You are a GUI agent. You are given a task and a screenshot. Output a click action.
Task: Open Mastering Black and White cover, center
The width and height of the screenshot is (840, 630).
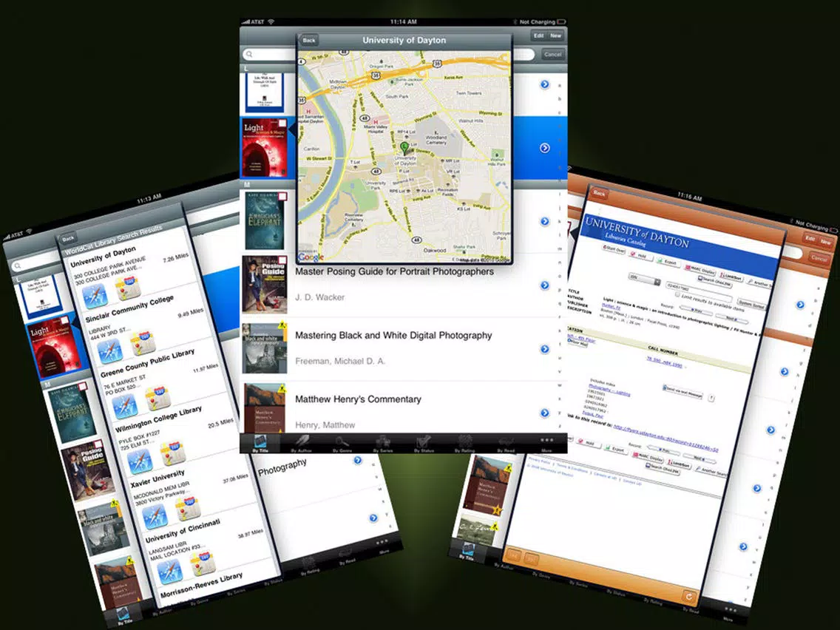[265, 348]
